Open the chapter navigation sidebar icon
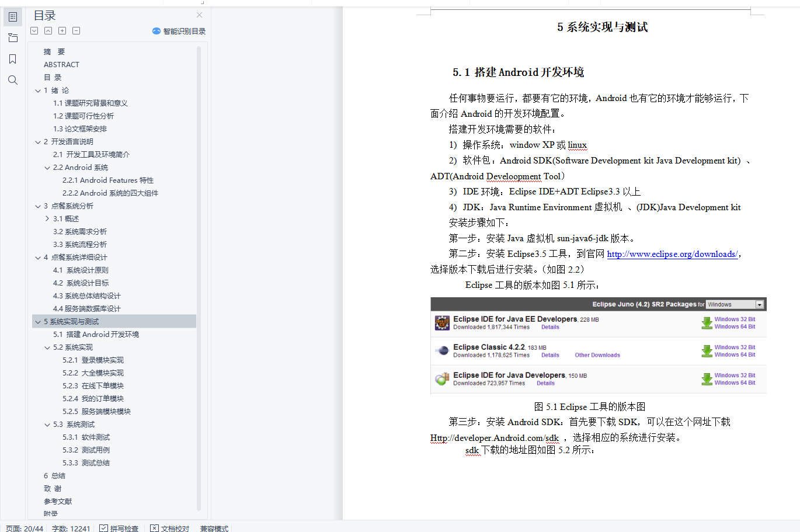Viewport: 800px width, 532px height. pyautogui.click(x=13, y=38)
